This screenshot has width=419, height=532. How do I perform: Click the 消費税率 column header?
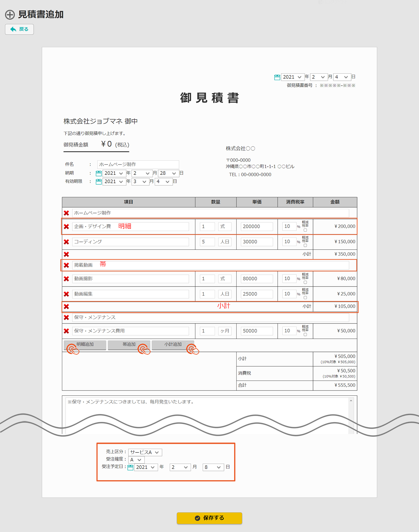tap(295, 202)
